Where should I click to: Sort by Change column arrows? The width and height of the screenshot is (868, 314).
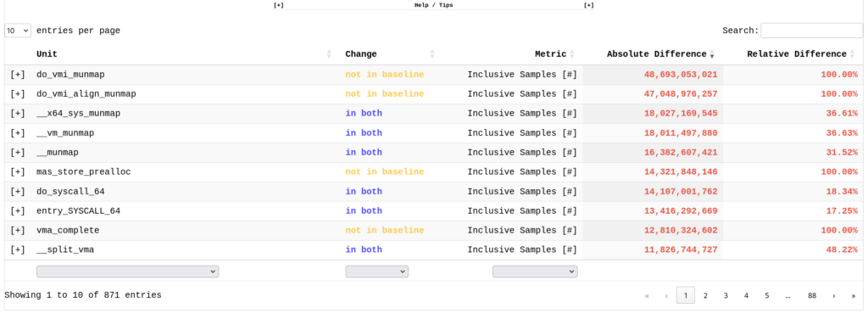click(x=432, y=54)
